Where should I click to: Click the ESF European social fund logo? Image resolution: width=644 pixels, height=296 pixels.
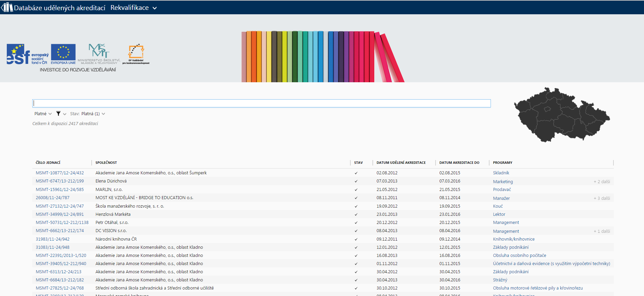27,54
